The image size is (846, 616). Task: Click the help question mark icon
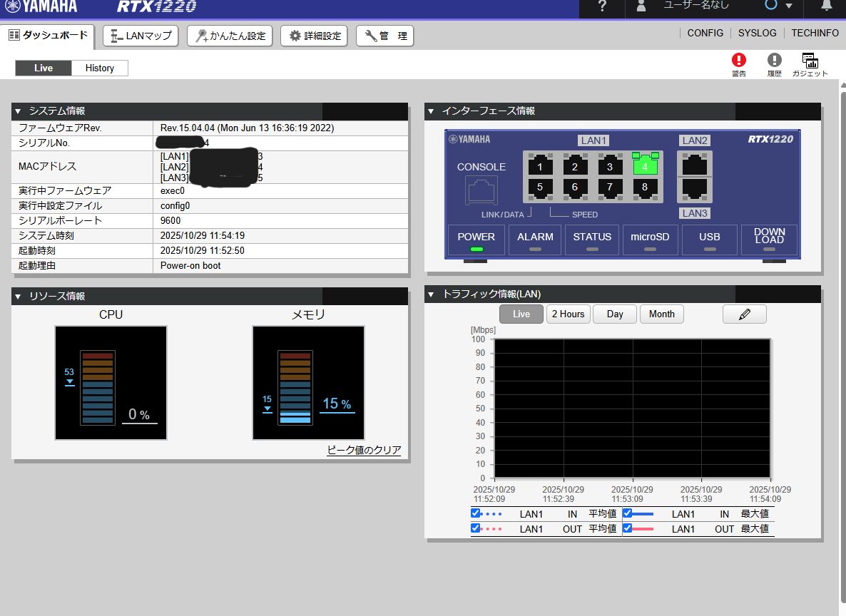pyautogui.click(x=602, y=6)
